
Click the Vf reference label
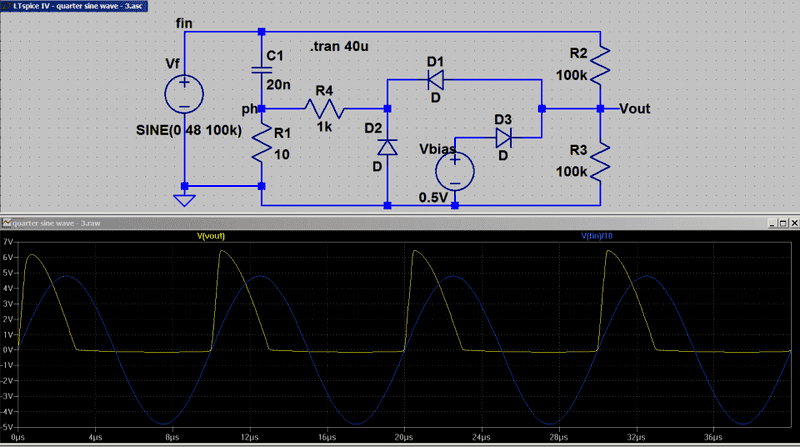[172, 64]
